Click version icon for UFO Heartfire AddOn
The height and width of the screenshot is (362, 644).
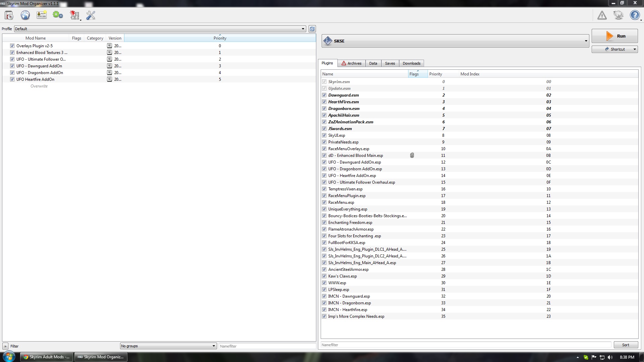coord(109,79)
